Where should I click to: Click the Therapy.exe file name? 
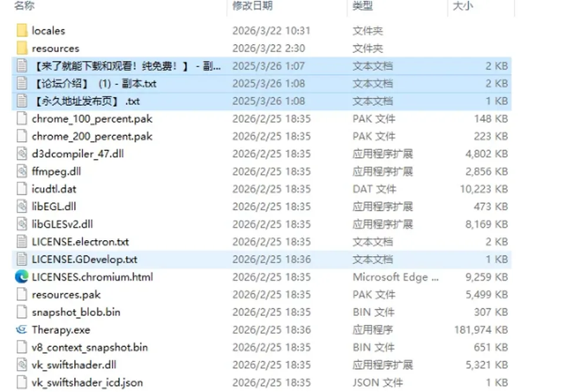click(x=61, y=330)
